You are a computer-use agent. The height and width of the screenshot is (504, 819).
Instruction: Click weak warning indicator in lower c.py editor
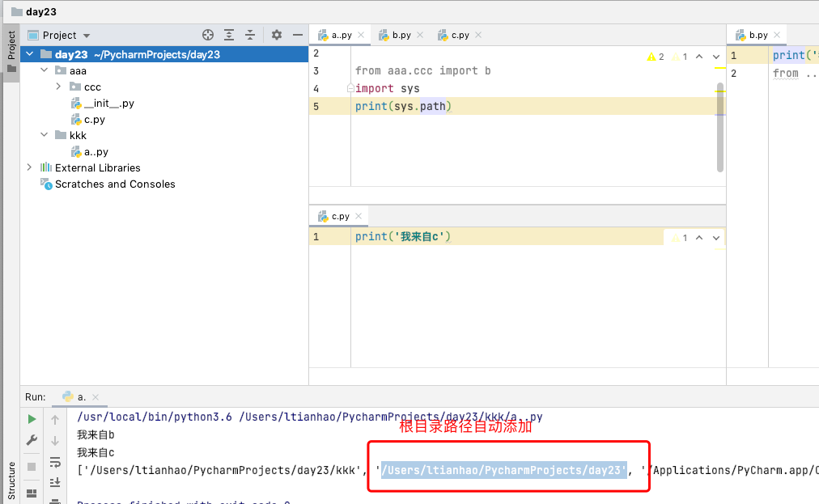click(680, 238)
